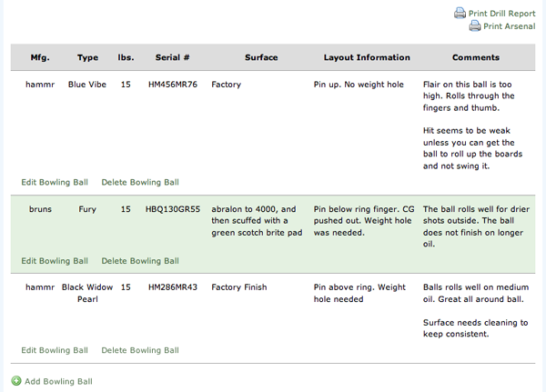Delete the Black Widow Pearl bowling ball
Viewport: 546px width, 392px height.
coord(140,350)
